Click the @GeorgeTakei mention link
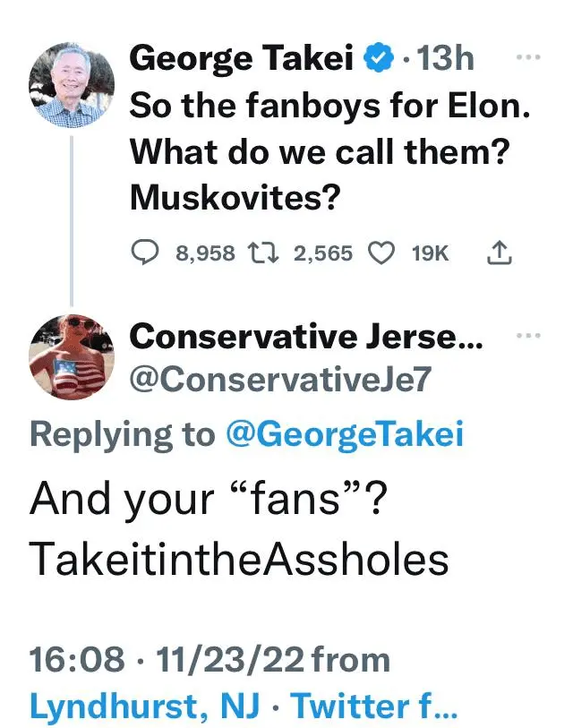Image resolution: width=573 pixels, height=728 pixels. click(x=344, y=434)
